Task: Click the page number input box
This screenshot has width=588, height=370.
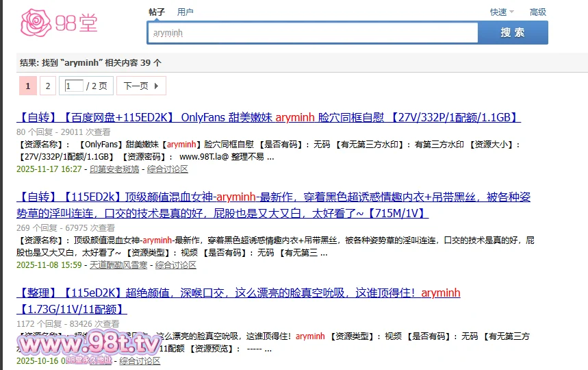Action: pyautogui.click(x=75, y=86)
